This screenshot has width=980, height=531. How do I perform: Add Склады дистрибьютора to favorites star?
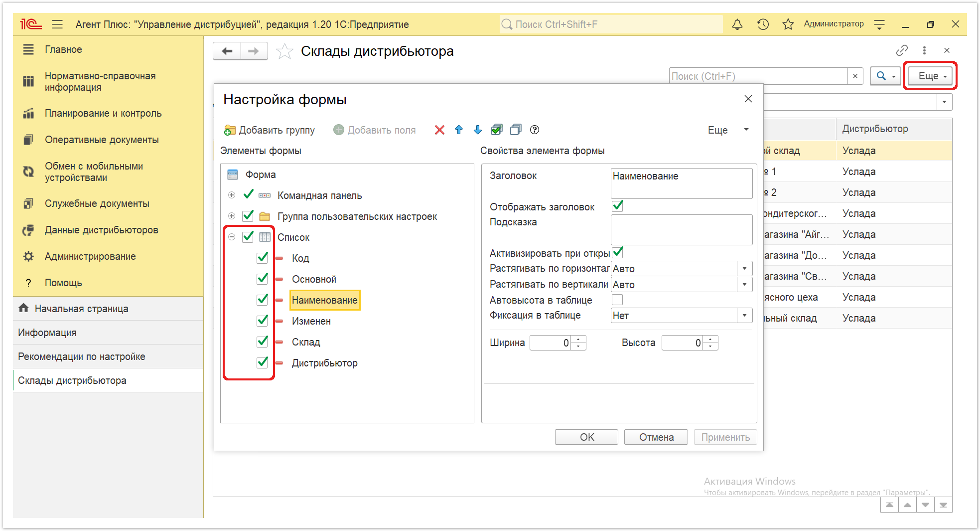click(x=284, y=51)
